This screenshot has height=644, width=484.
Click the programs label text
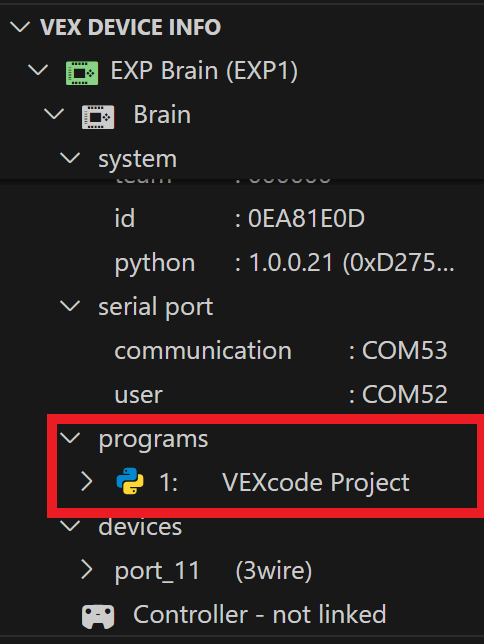153,439
